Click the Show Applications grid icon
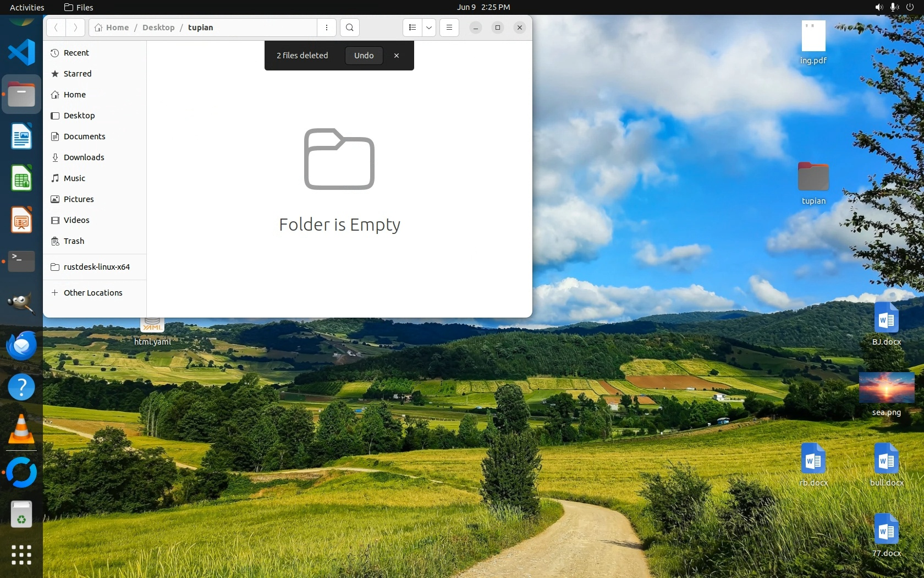The width and height of the screenshot is (924, 578). click(x=21, y=554)
